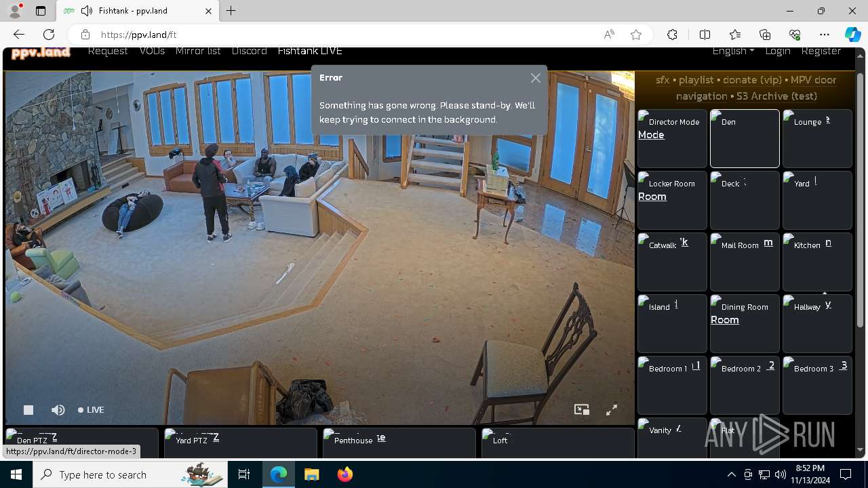Open a new browser tab

tap(231, 11)
